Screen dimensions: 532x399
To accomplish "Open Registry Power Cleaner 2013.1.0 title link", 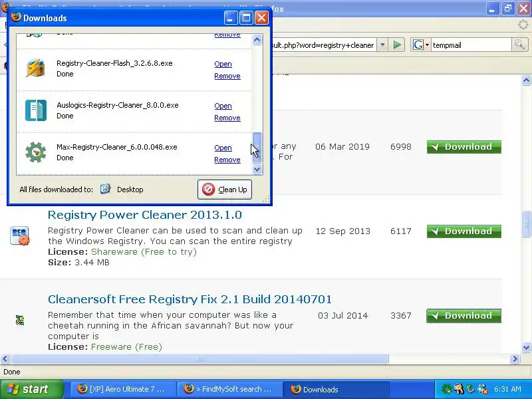I will click(145, 215).
